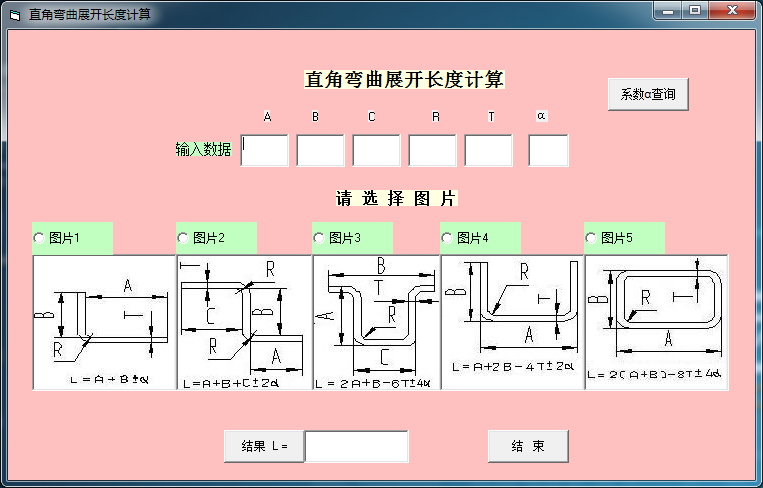Enable the 图片5 radio button

tap(592, 238)
